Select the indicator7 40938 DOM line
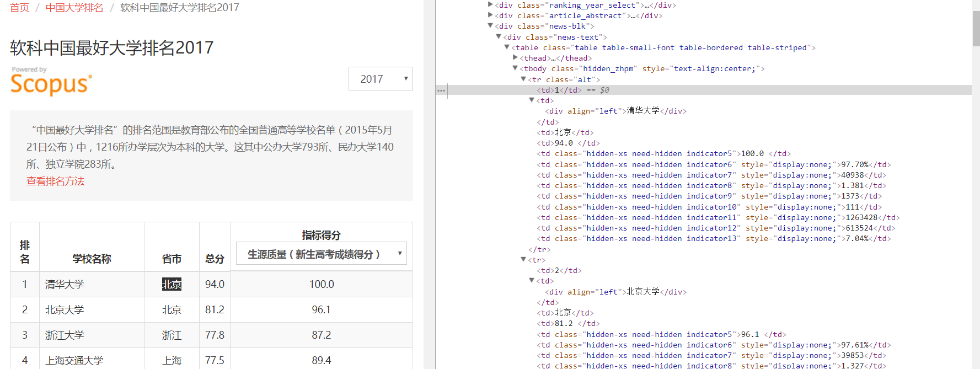The image size is (980, 369). coord(711,175)
